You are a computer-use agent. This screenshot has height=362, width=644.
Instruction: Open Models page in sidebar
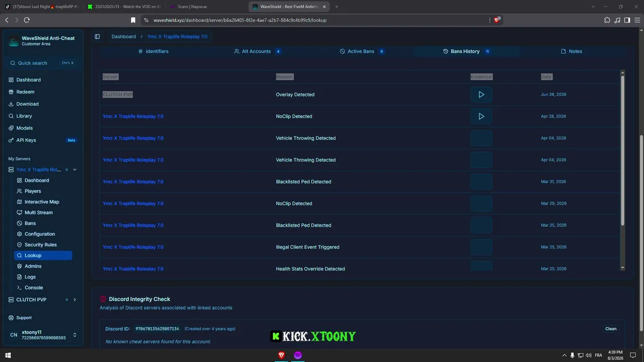pos(24,128)
